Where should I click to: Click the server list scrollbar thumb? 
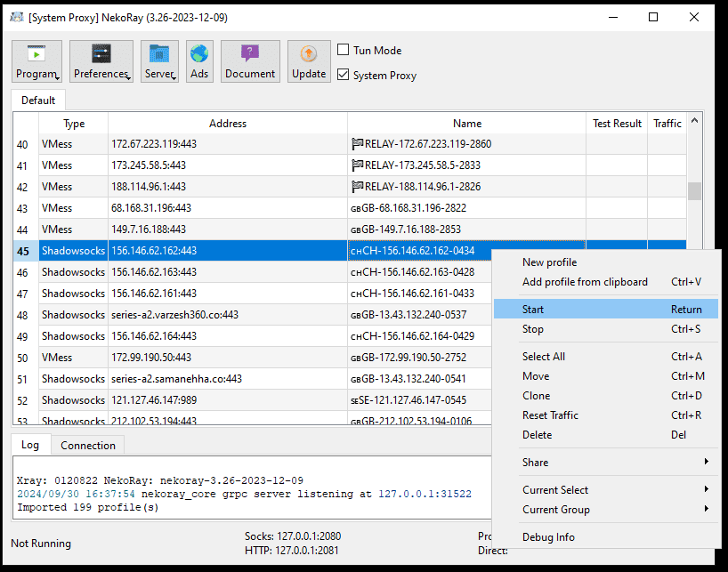click(694, 190)
